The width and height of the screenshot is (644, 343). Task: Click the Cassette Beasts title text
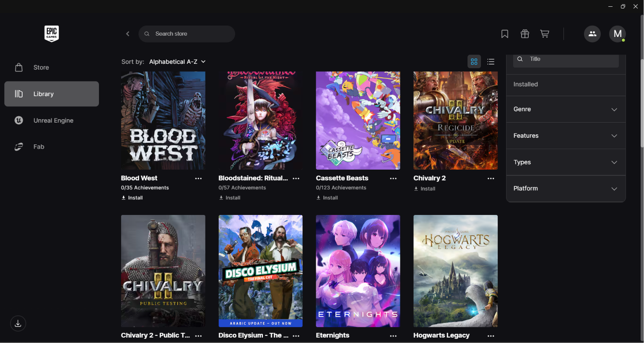(x=342, y=178)
